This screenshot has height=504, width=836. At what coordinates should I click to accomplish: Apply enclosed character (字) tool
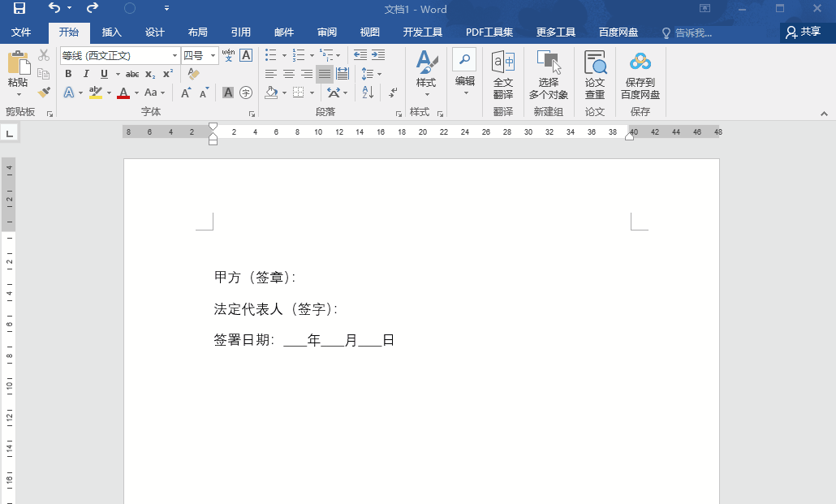pyautogui.click(x=246, y=93)
